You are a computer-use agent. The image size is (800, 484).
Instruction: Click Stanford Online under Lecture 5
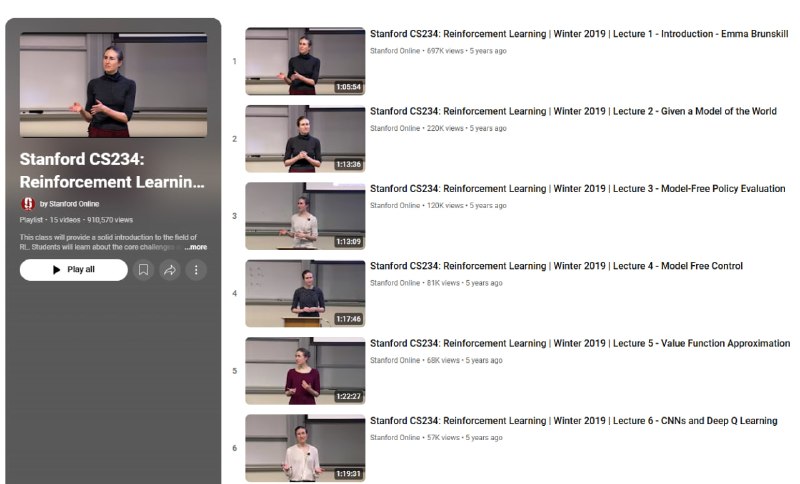(395, 361)
